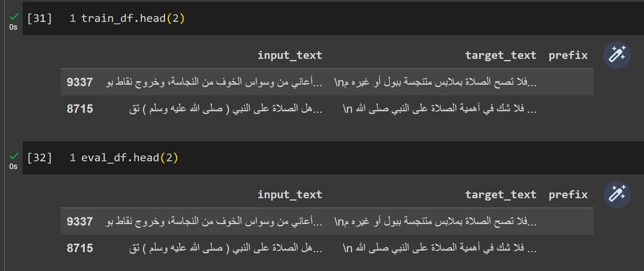Screen dimensions: 644x271
Task: Click the green checkmark next to cell [31]
Action: (x=13, y=16)
